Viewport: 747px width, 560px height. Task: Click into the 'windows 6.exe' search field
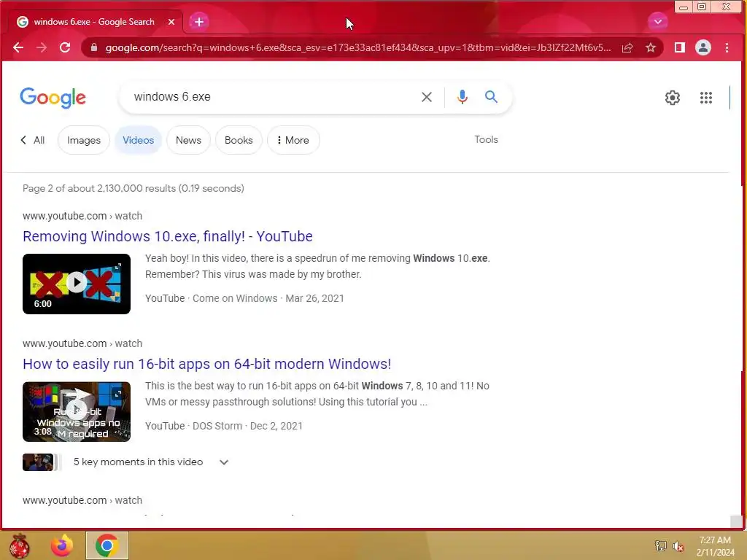[271, 97]
